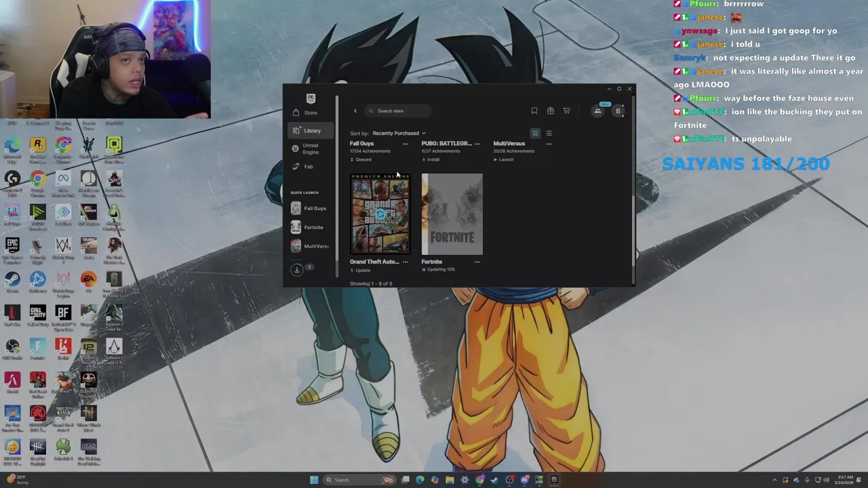Pause Fortnite at Updating 10%
Image resolution: width=868 pixels, height=488 pixels.
tap(438, 270)
